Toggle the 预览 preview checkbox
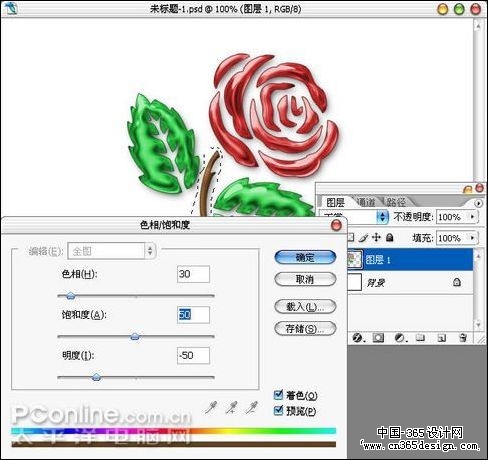 pyautogui.click(x=278, y=411)
